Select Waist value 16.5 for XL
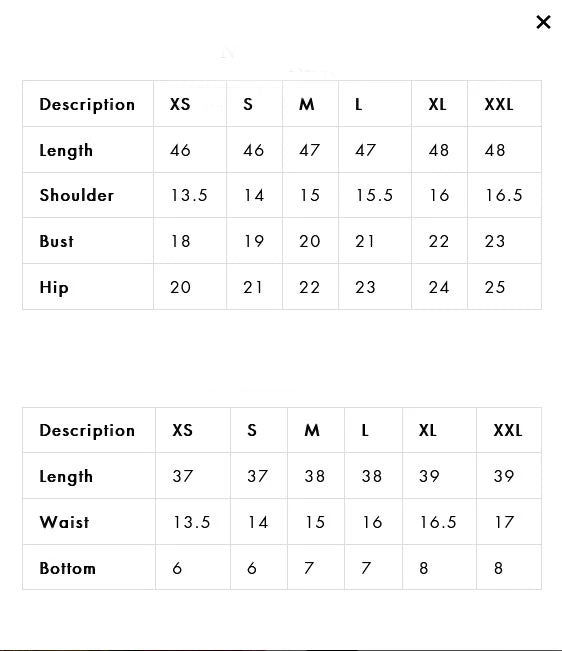Image resolution: width=562 pixels, height=651 pixels. pyautogui.click(x=438, y=522)
